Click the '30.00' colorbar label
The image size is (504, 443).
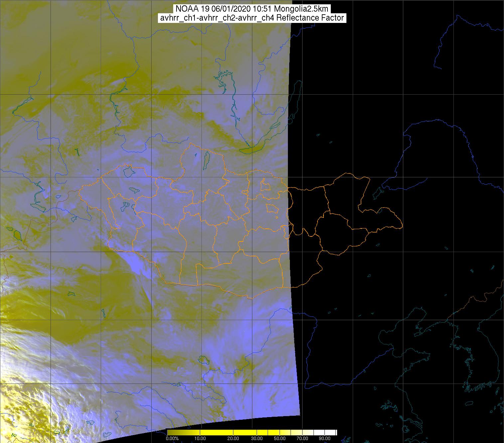[x=257, y=438]
